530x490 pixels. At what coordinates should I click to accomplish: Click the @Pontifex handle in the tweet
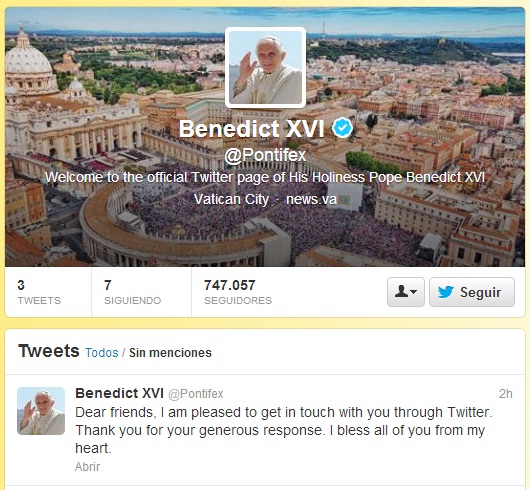pyautogui.click(x=196, y=394)
